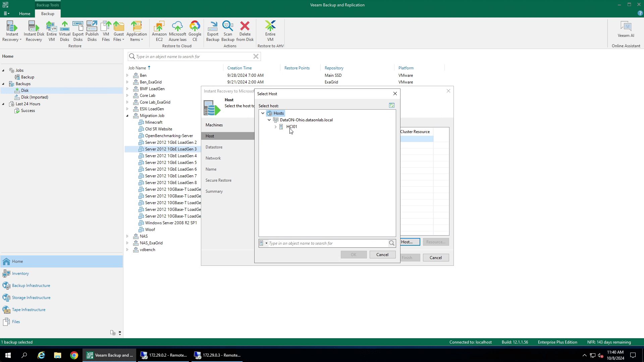This screenshot has height=362, width=644.
Task: Click Export Backup action
Action: coord(213,31)
